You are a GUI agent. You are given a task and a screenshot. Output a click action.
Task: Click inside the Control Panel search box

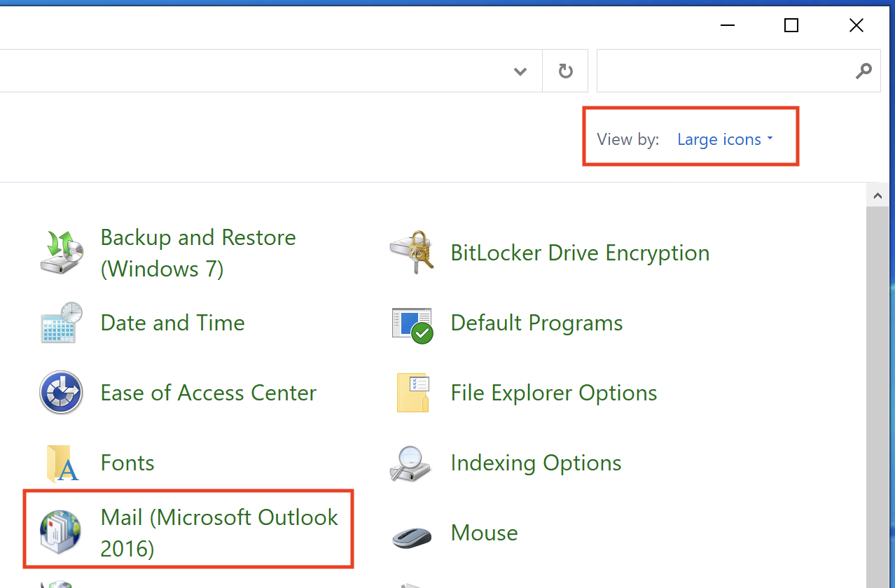[x=721, y=71]
